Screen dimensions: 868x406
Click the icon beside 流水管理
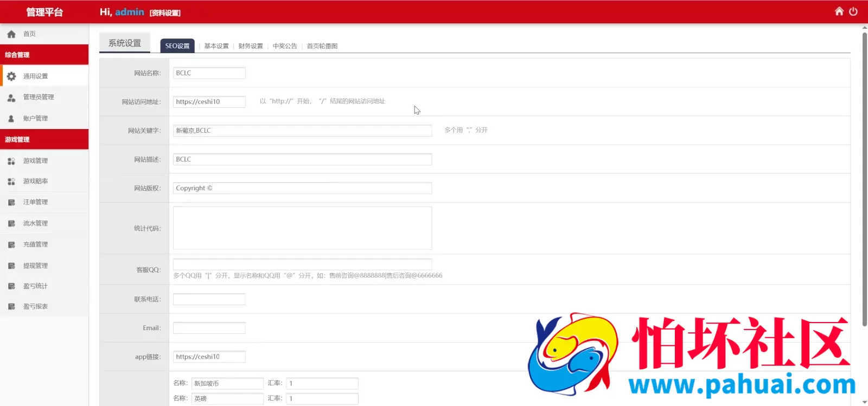point(11,223)
